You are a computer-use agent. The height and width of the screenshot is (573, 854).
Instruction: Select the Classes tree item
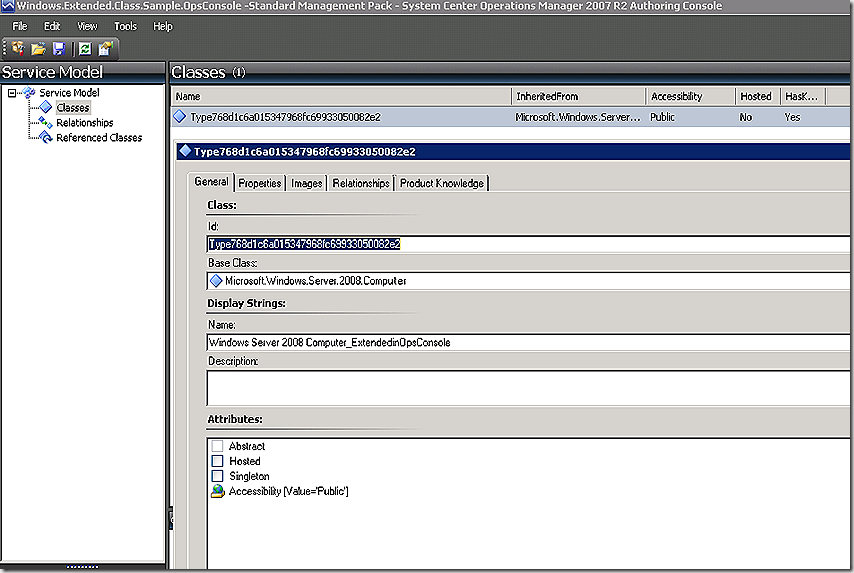click(x=73, y=108)
